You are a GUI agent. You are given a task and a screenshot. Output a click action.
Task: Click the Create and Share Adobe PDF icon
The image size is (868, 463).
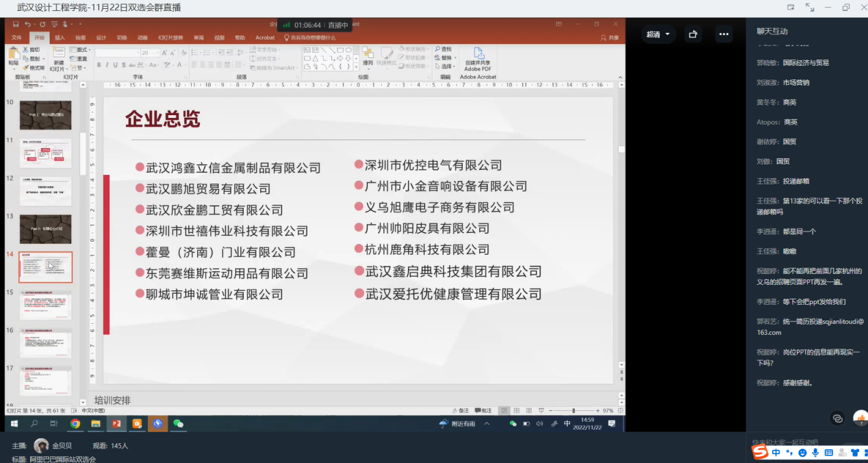(478, 59)
